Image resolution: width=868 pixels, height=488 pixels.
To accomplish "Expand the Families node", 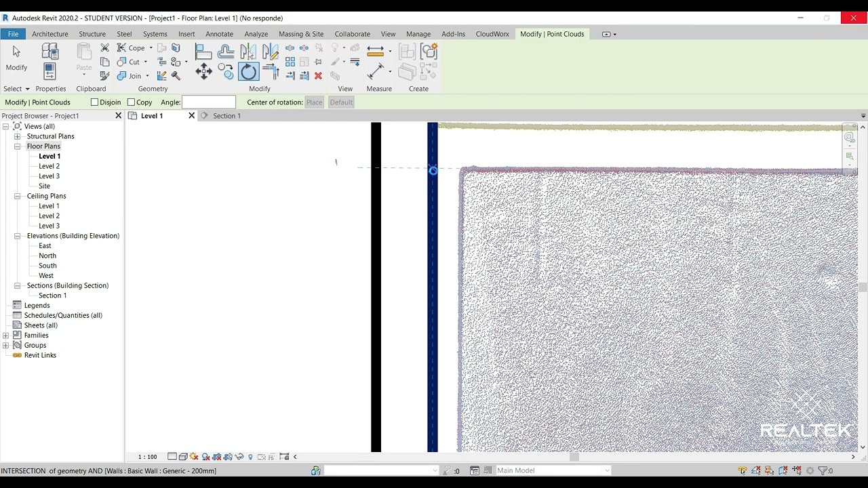I will click(5, 335).
